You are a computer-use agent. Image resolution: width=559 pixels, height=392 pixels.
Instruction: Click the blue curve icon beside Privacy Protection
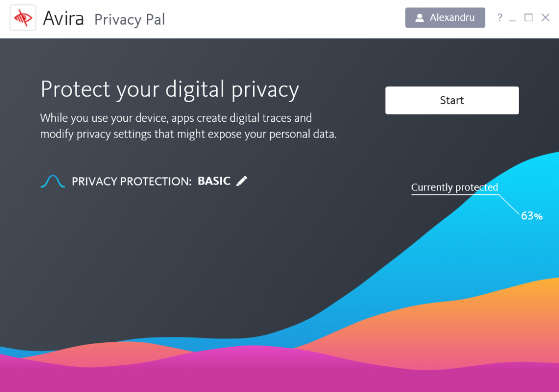pyautogui.click(x=53, y=181)
